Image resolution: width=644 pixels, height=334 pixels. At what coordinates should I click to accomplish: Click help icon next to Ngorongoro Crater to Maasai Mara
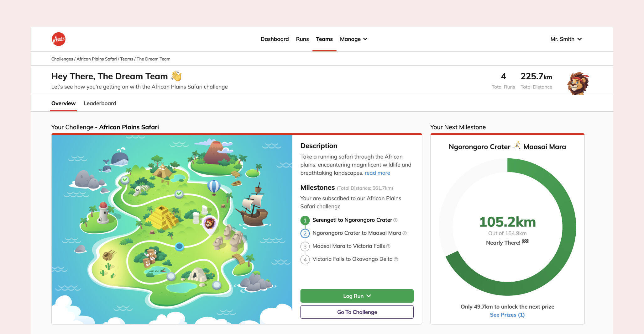pyautogui.click(x=405, y=233)
